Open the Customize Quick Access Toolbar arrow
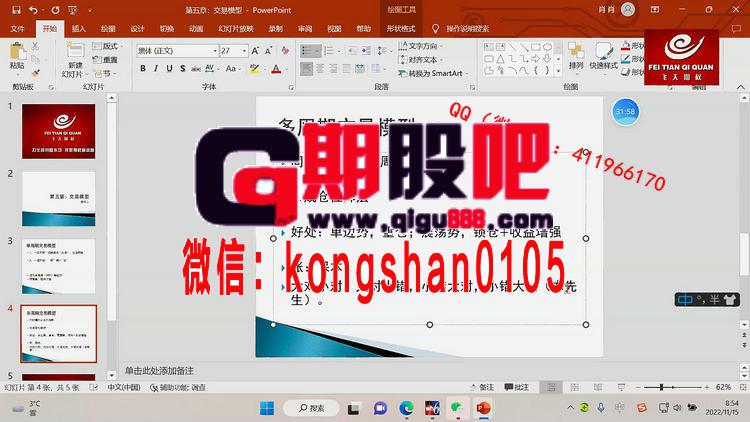750x422 pixels. (89, 10)
